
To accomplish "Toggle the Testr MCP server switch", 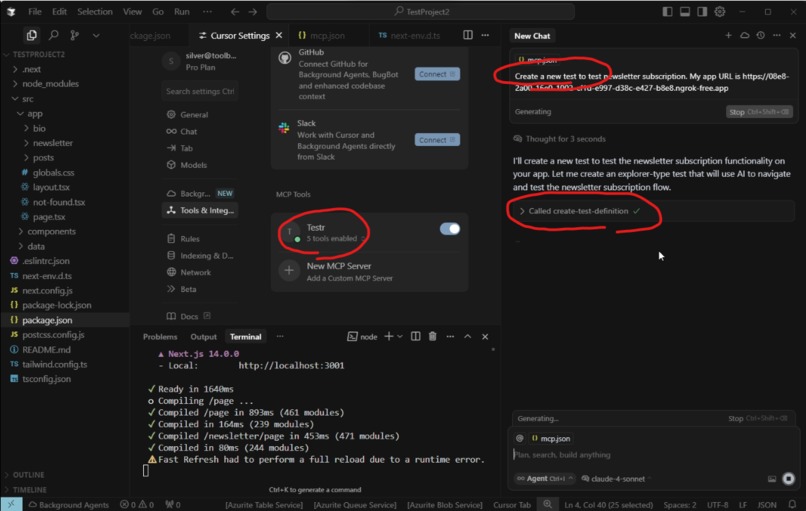I will 450,229.
